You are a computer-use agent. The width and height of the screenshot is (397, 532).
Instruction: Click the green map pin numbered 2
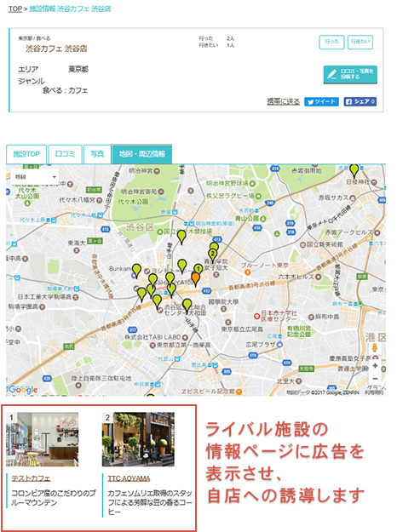213,255
